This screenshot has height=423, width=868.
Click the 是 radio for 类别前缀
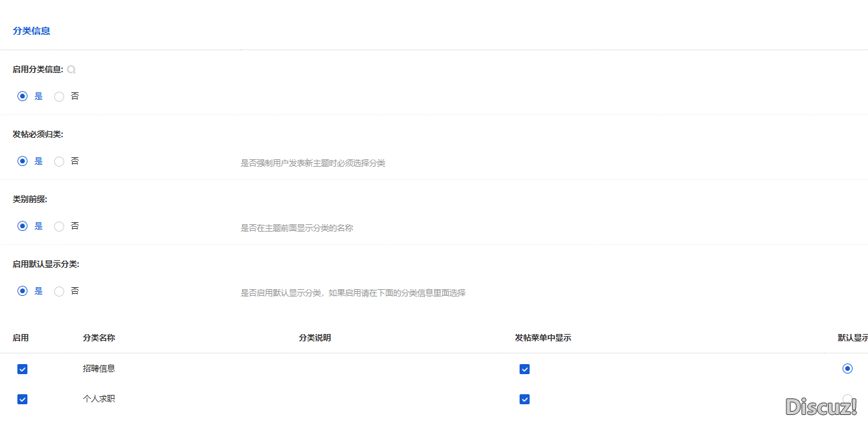(22, 226)
